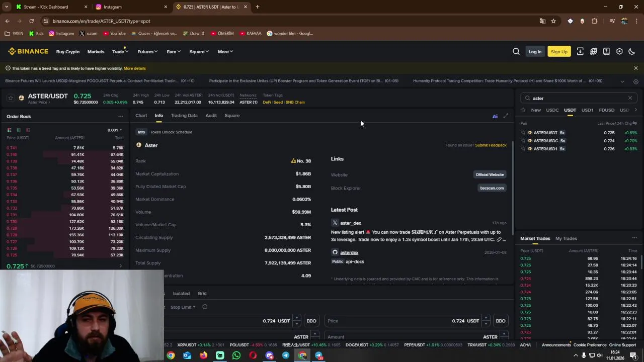Image resolution: width=644 pixels, height=362 pixels.
Task: Click the right Price input field
Action: (408, 321)
